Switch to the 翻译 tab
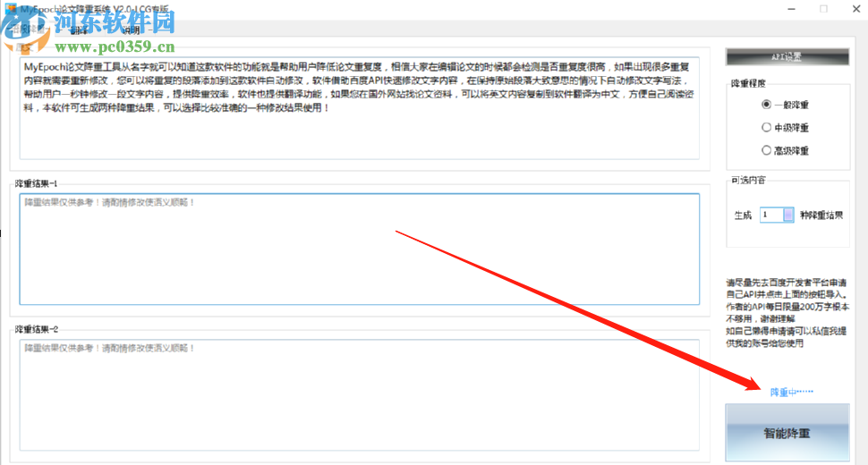 pyautogui.click(x=79, y=30)
